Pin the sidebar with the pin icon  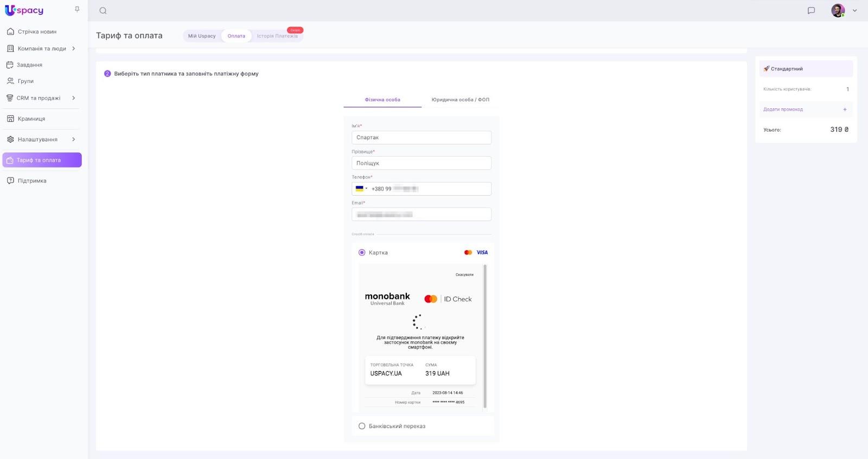click(x=77, y=9)
